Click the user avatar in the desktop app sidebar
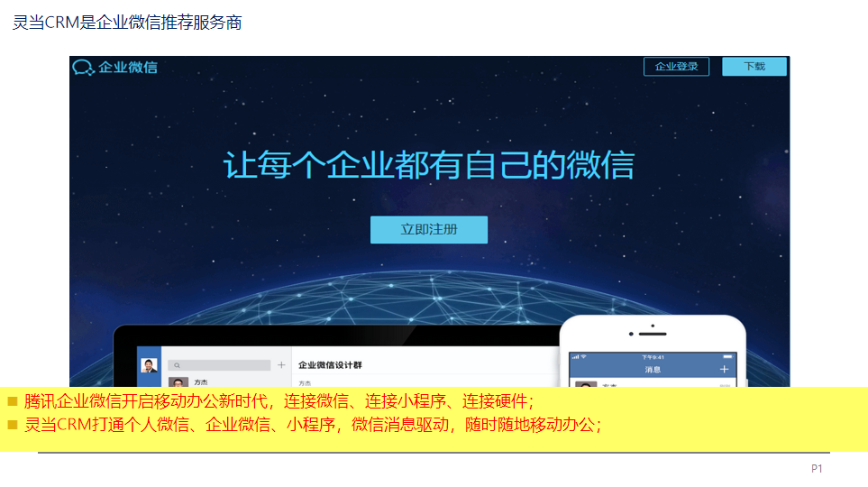 149,365
